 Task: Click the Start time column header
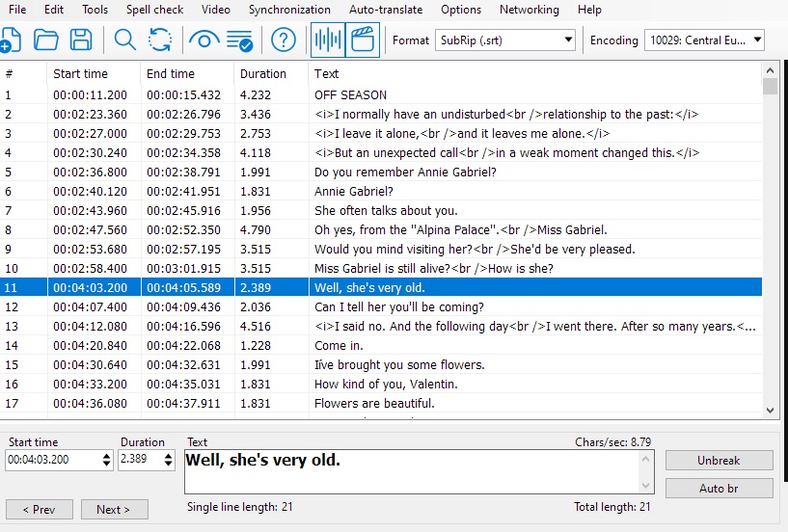pos(94,74)
